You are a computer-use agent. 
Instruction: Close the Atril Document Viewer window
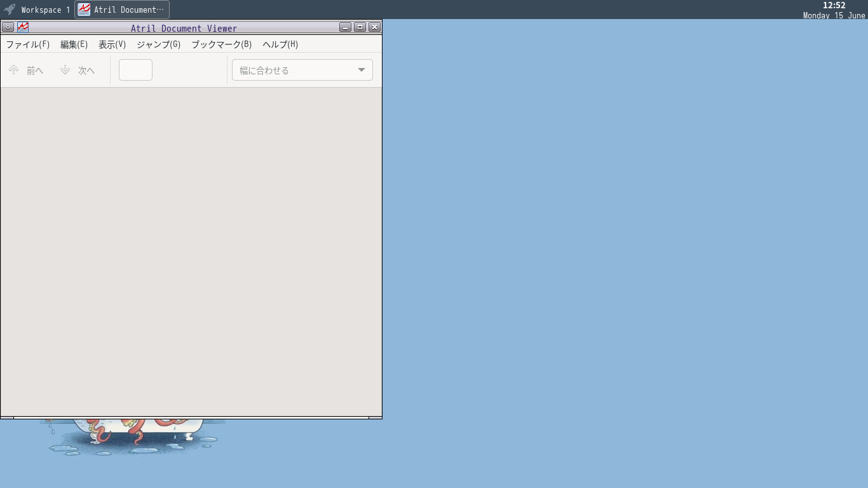click(x=375, y=27)
